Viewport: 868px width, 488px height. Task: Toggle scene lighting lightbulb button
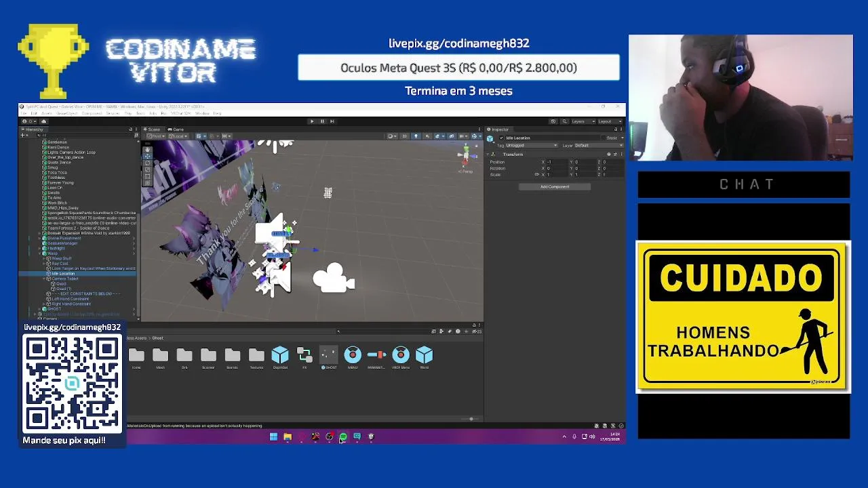pos(416,136)
